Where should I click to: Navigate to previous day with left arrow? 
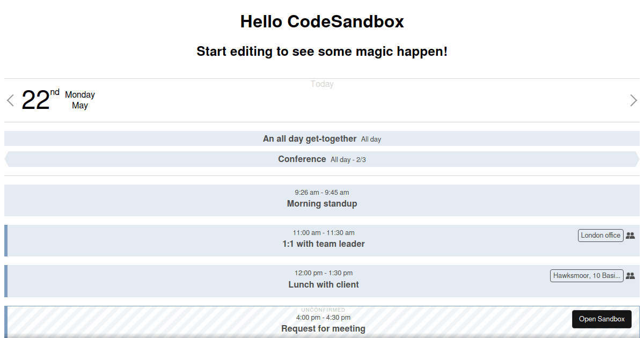10,100
